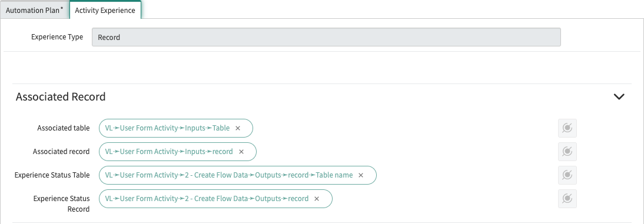Remove the Table name data pill
This screenshot has height=224, width=644.
point(361,175)
